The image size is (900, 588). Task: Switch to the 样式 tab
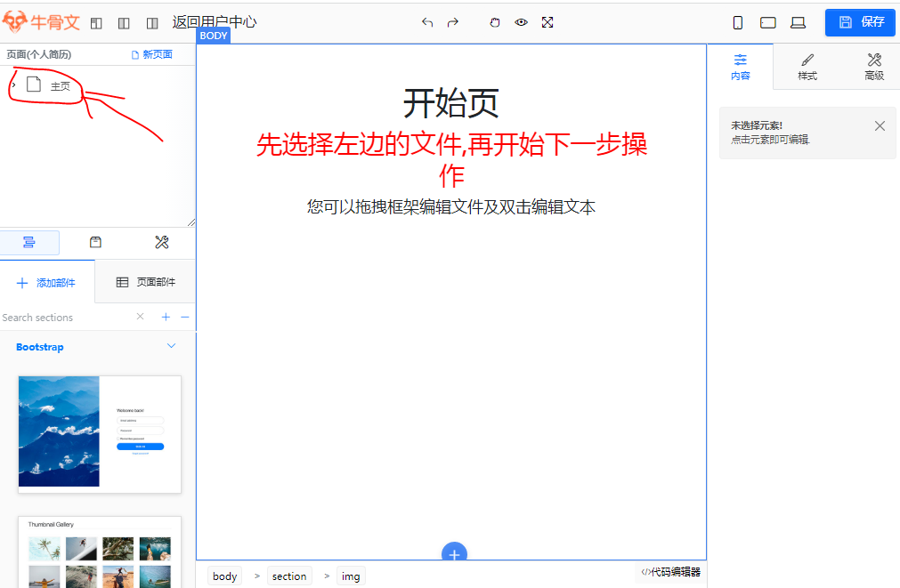(x=807, y=67)
